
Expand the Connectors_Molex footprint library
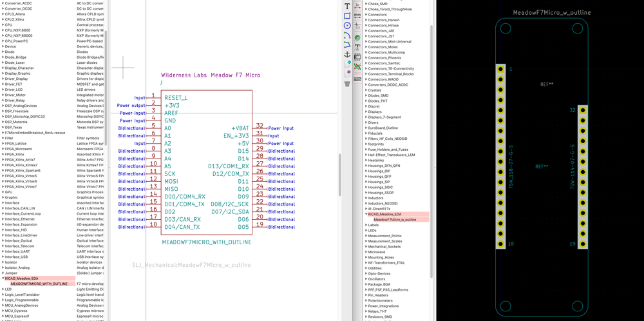point(366,47)
